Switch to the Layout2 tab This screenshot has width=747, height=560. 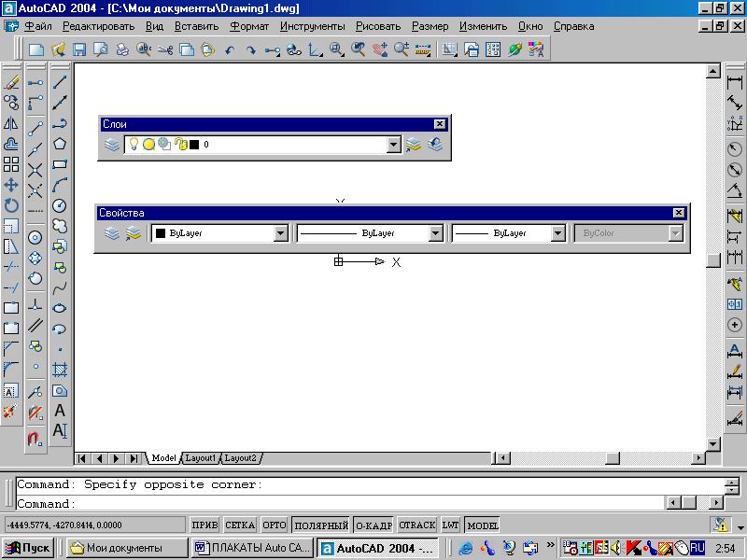click(240, 458)
